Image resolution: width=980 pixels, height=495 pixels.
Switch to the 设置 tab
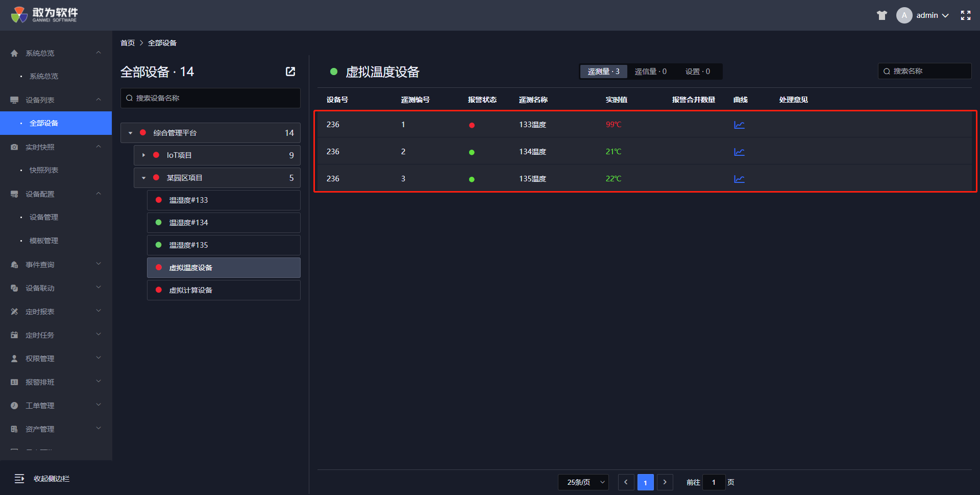[x=697, y=72]
